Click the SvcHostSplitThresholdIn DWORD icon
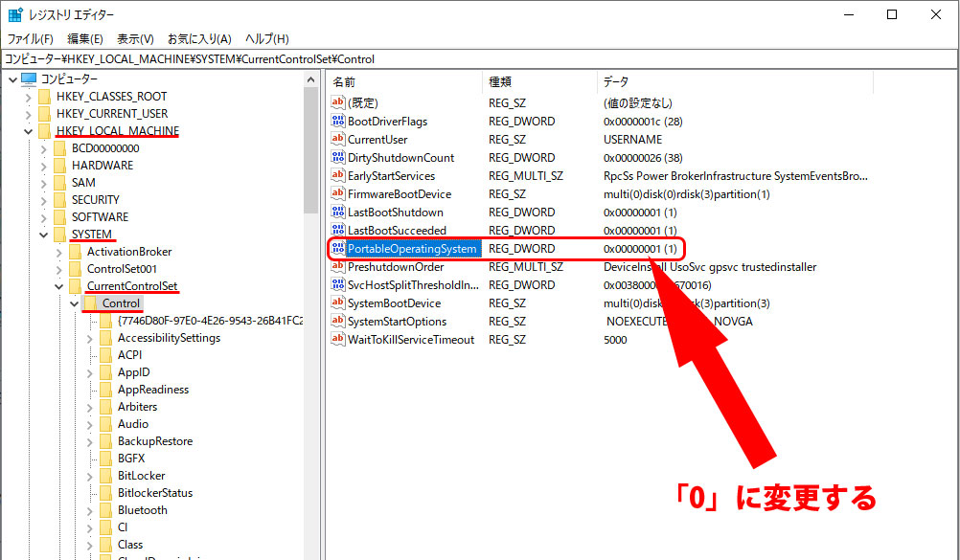 338,284
